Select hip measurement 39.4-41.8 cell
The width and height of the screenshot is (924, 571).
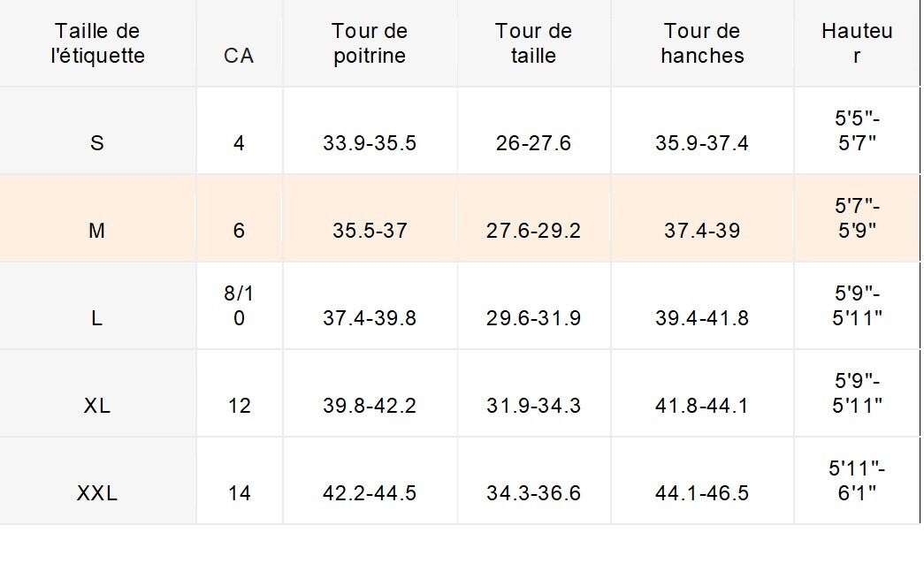click(x=702, y=317)
